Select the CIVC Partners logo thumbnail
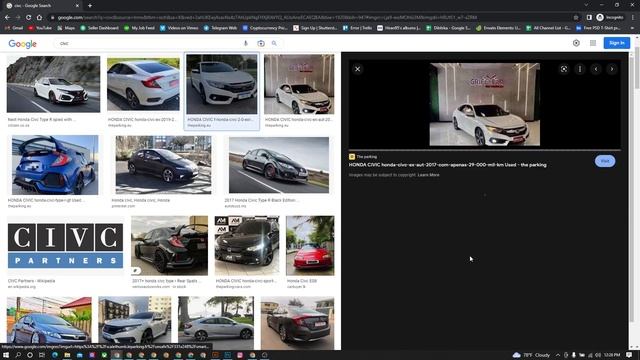The width and height of the screenshot is (640, 360). (65, 246)
